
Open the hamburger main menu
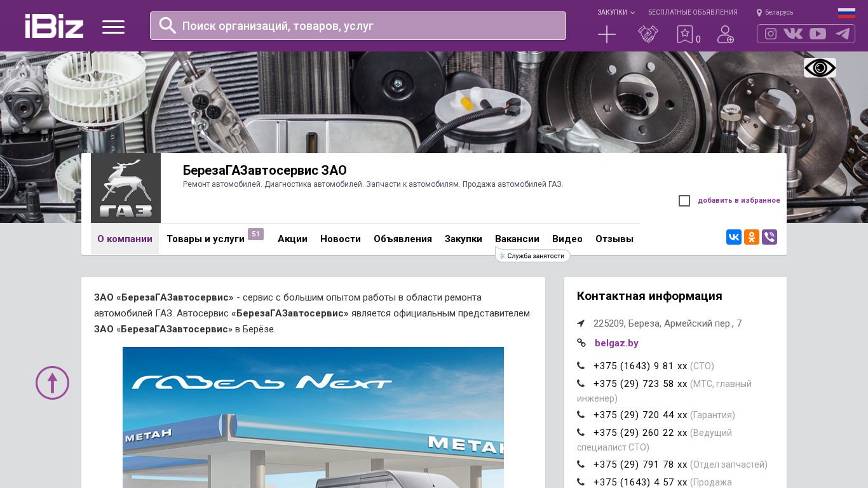(x=113, y=27)
